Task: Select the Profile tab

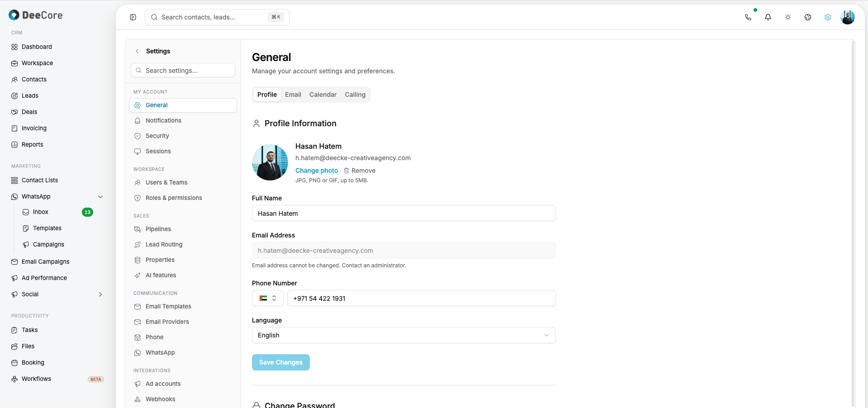Action: click(267, 95)
